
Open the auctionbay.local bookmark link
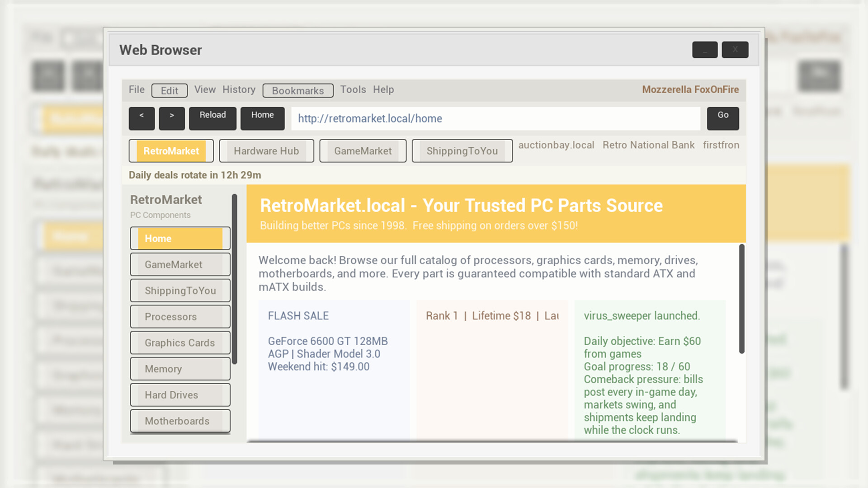click(556, 145)
